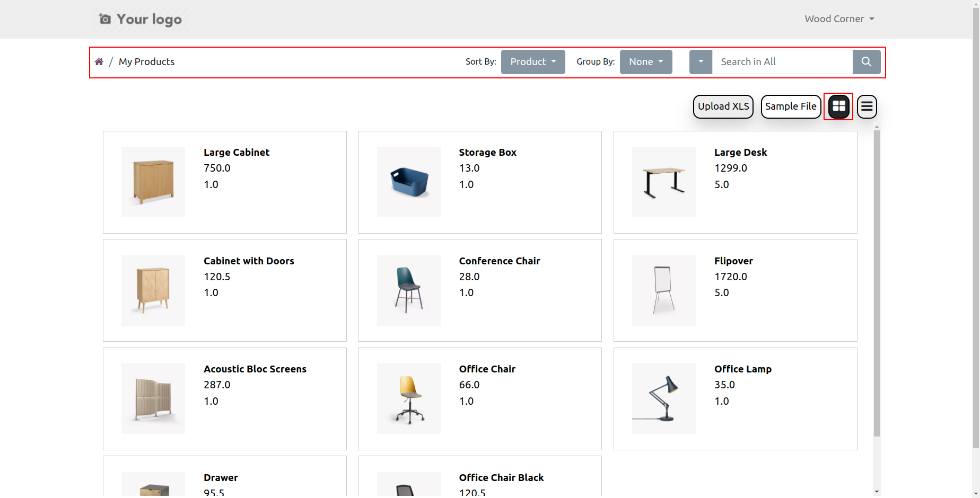Select the Large Desk title

[740, 153]
